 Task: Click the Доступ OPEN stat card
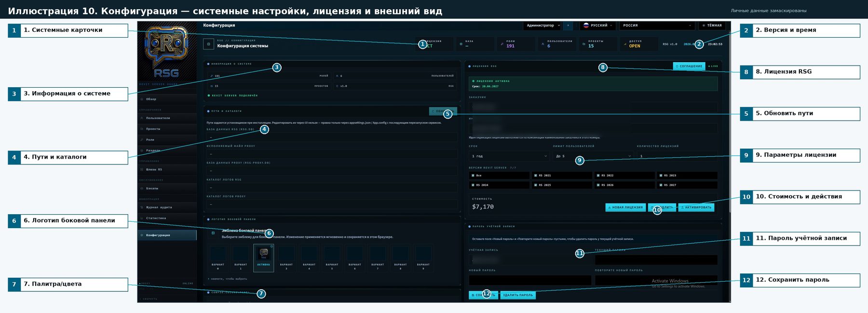coord(639,44)
